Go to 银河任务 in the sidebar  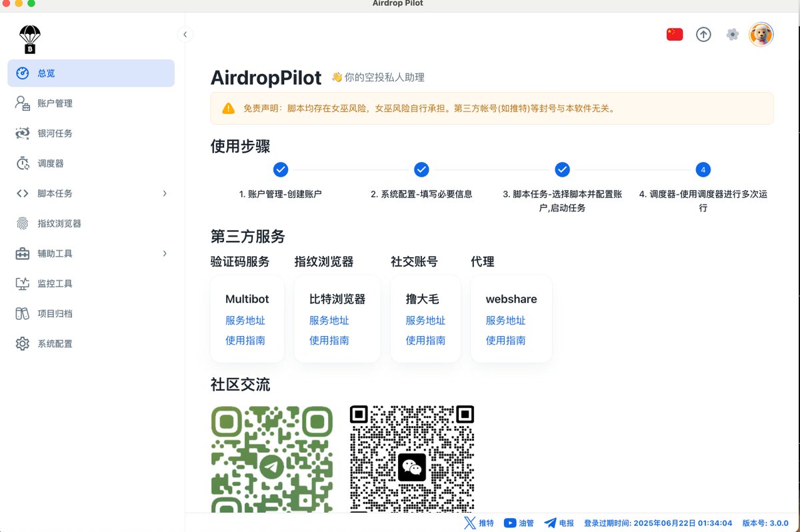click(x=91, y=133)
